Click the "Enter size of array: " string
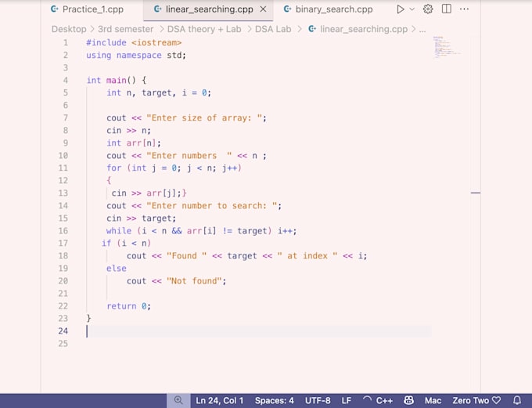This screenshot has height=408, width=532. pos(204,118)
